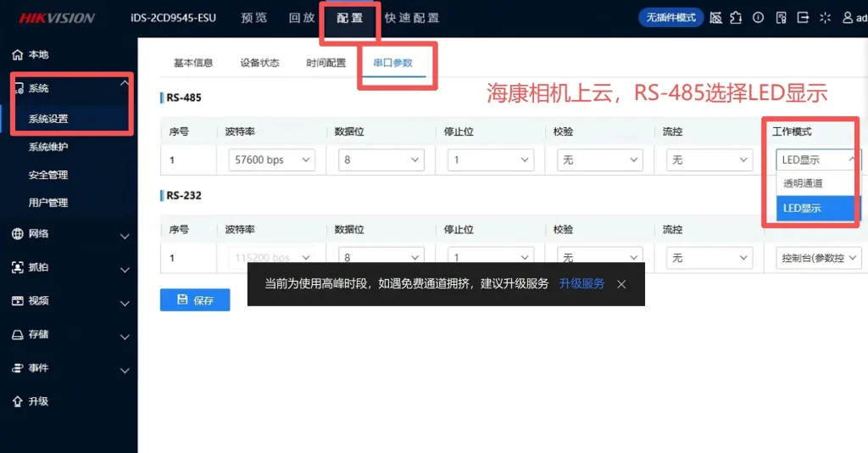Open RS-485 baud rate dropdown 57600 bps
This screenshot has width=868, height=453.
pos(271,159)
